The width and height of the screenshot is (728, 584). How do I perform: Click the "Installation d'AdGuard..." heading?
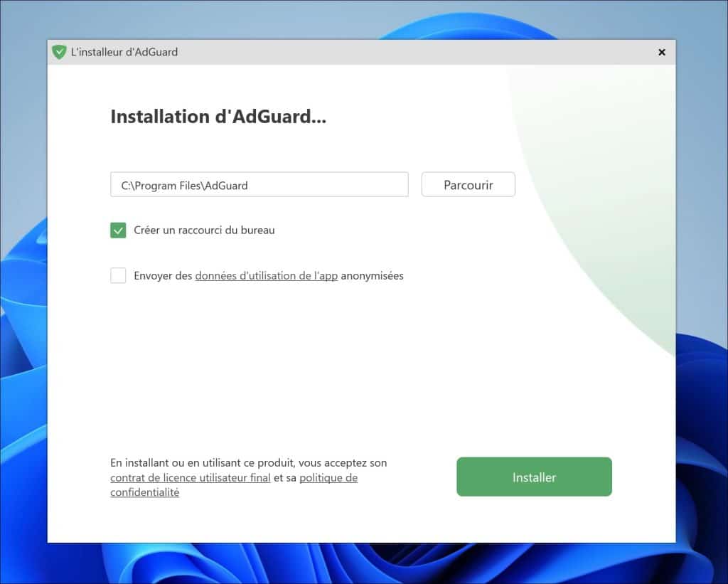[x=218, y=116]
